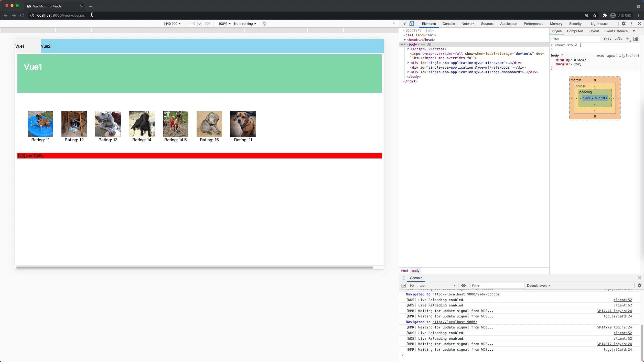The image size is (644, 362).
Task: Click dog thumbnail with Rating: 15
Action: pyautogui.click(x=209, y=124)
